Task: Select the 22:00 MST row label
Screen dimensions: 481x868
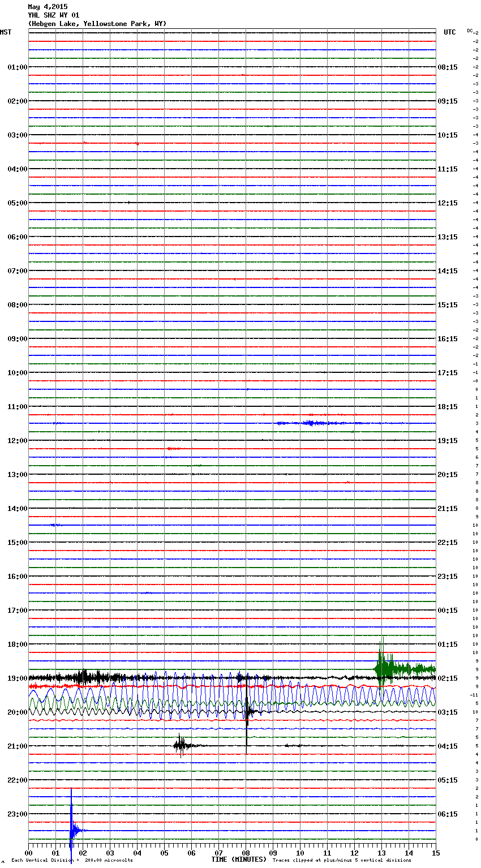Action: tap(18, 780)
